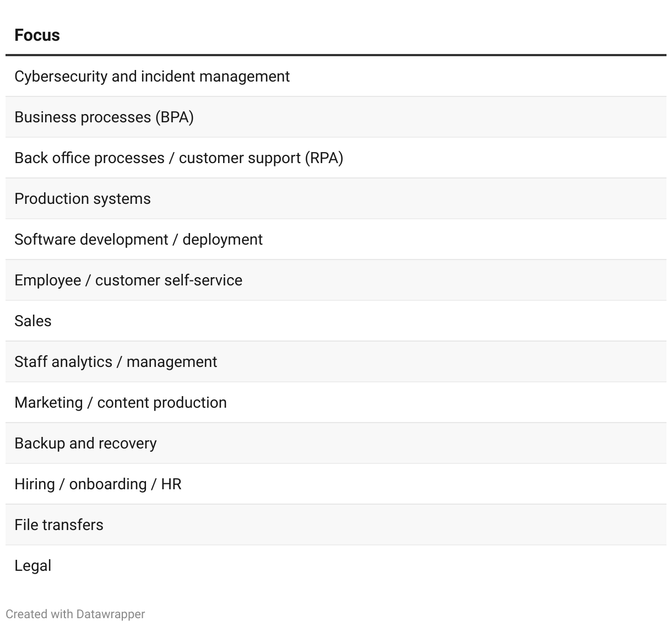Click the Software development / deployment row
This screenshot has height=627, width=672.
coord(138,240)
